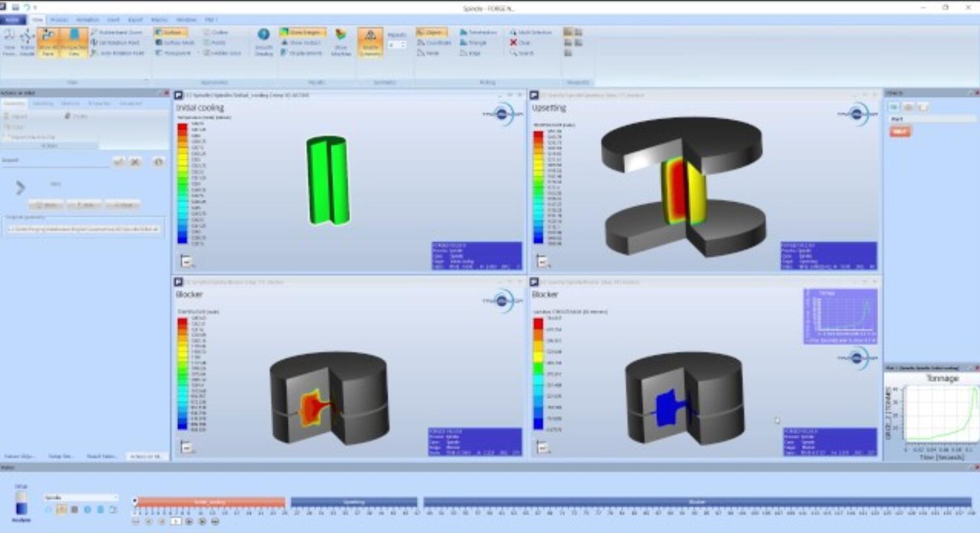Screen dimensions: 980x533
Task: Click the timeline position handle
Action: pos(135,502)
